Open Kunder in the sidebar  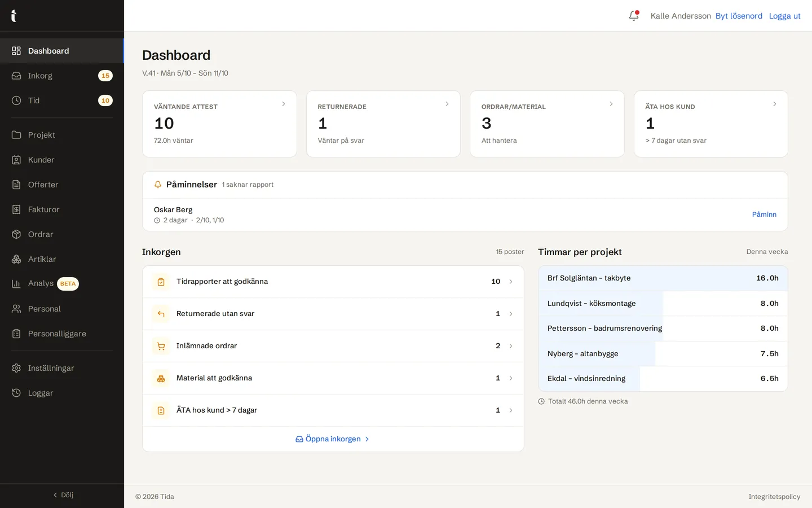pyautogui.click(x=62, y=160)
